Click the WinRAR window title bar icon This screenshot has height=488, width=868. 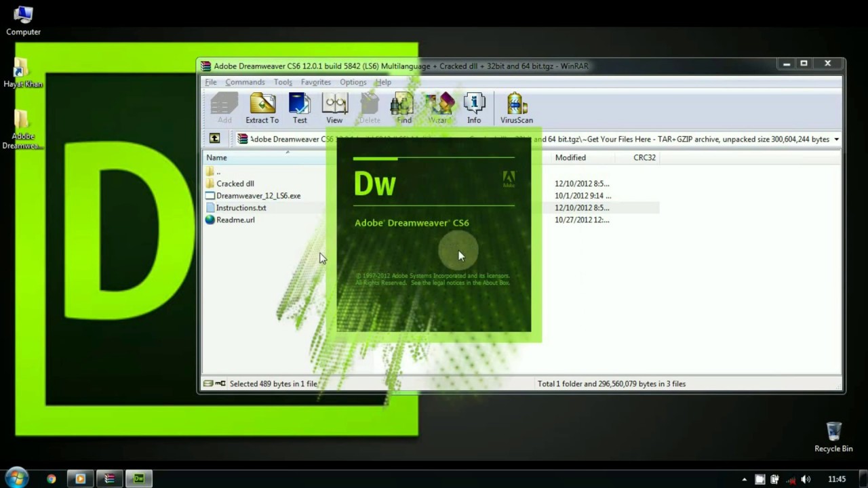(x=206, y=66)
